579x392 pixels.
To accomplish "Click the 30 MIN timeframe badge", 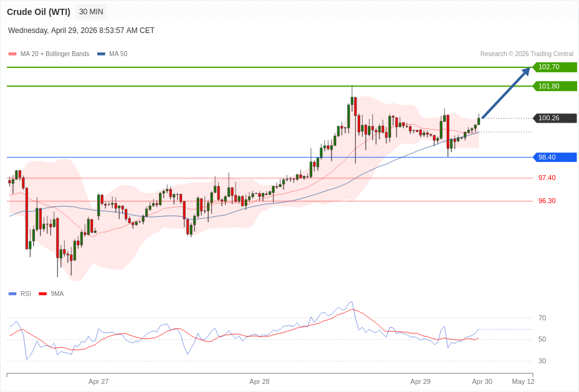I will (91, 12).
